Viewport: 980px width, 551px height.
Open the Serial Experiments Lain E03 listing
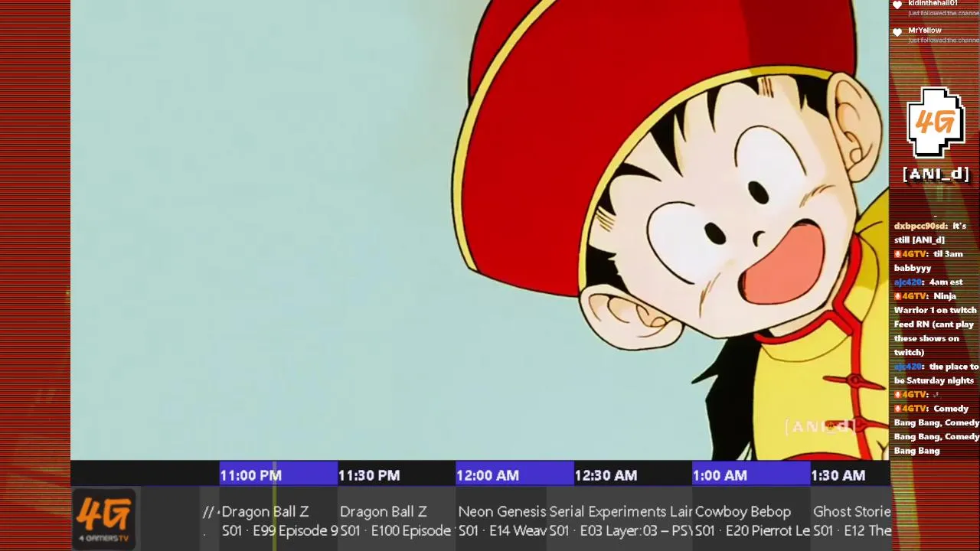pos(620,520)
